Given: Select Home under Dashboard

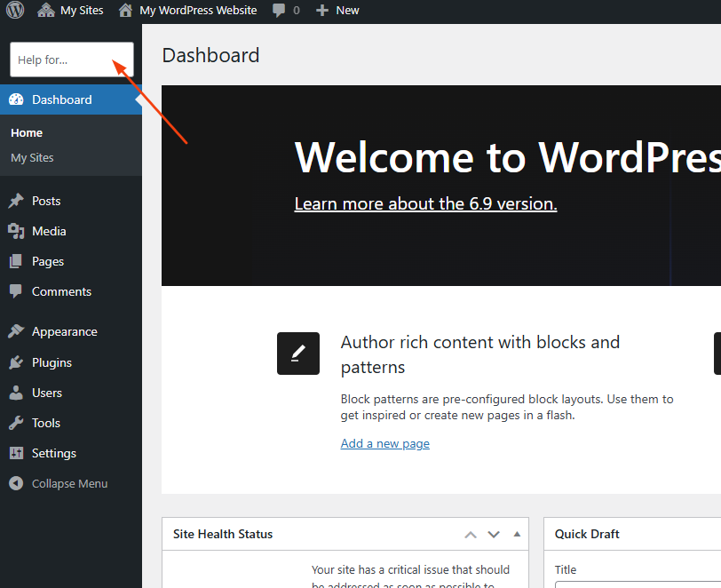Looking at the screenshot, I should 27,133.
